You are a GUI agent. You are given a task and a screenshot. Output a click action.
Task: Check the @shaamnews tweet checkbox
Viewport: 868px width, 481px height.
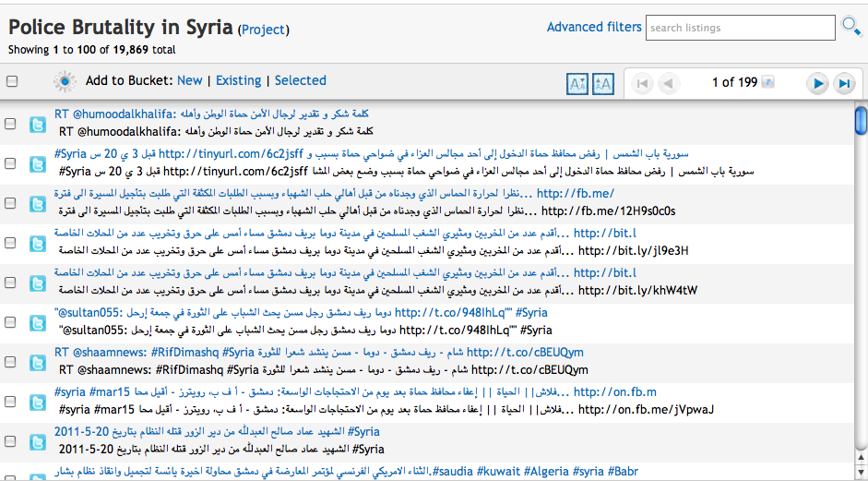click(10, 362)
